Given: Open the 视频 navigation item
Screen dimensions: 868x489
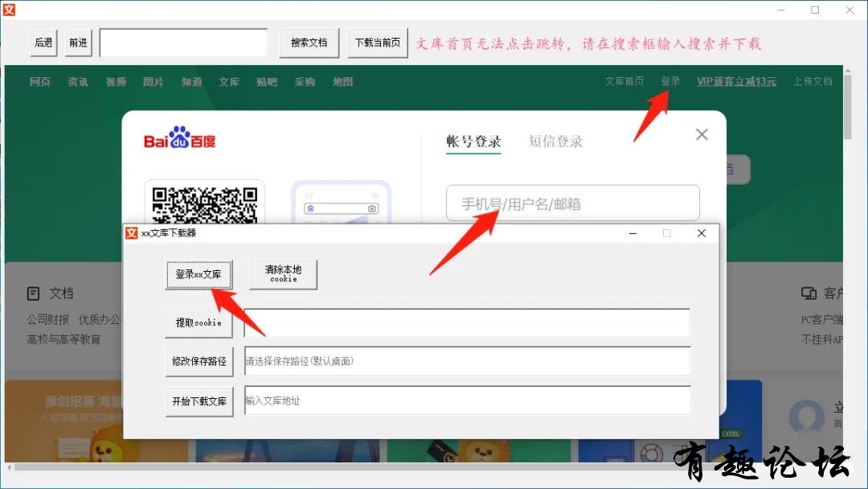Looking at the screenshot, I should click(116, 82).
